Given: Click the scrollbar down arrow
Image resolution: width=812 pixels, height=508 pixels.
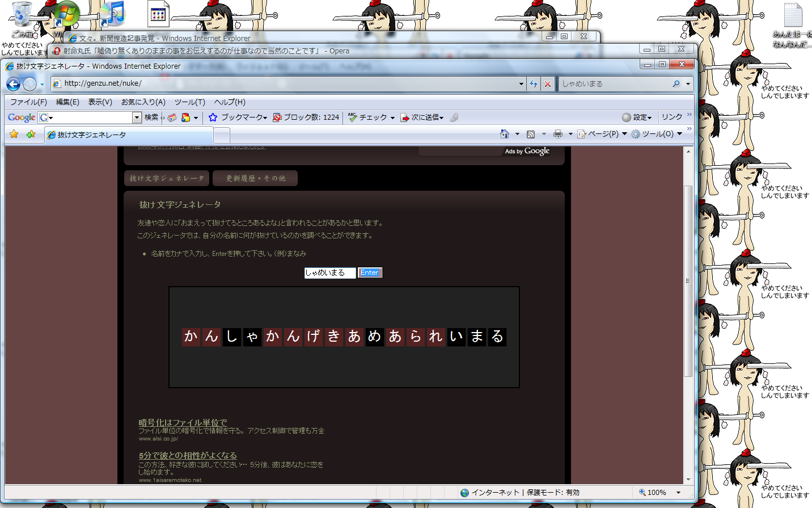Looking at the screenshot, I should [688, 480].
